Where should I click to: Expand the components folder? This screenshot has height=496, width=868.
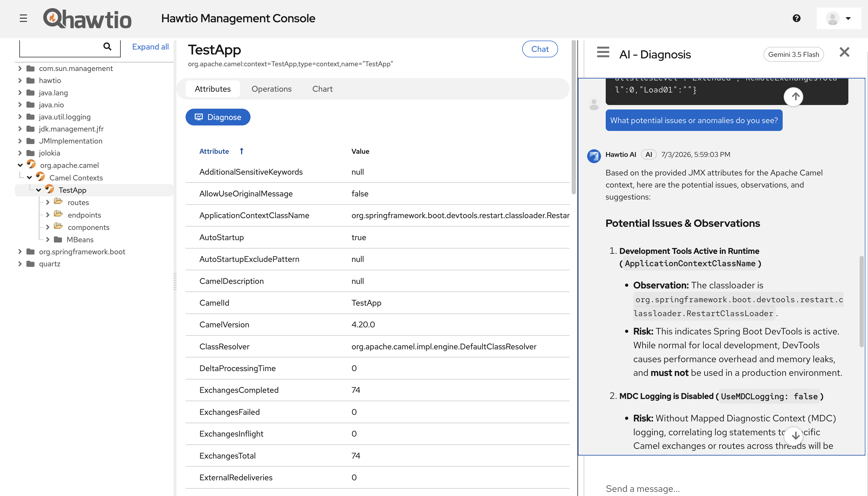48,227
